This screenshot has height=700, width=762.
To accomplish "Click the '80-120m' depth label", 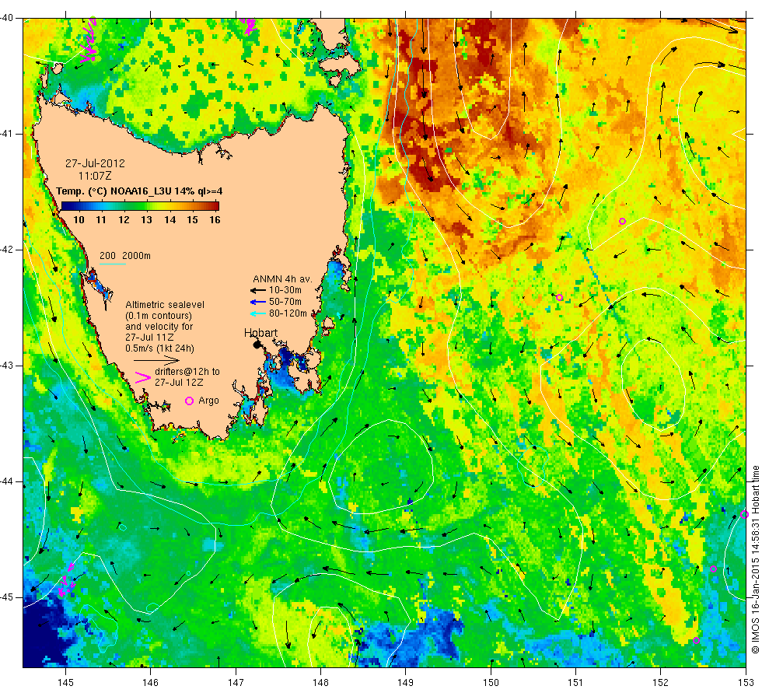I will pos(288,313).
